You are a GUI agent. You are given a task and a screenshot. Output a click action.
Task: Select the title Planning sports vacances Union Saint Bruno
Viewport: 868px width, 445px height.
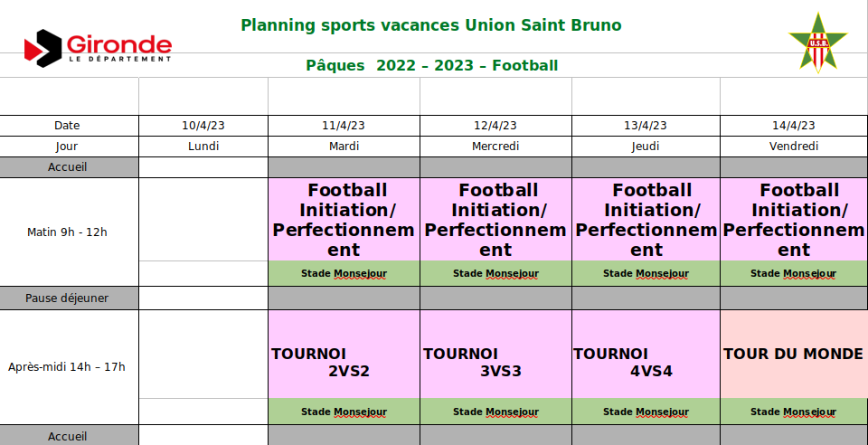(431, 25)
